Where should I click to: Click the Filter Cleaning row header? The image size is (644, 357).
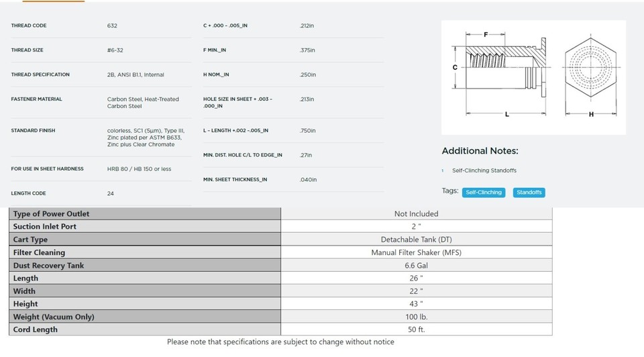(x=145, y=252)
